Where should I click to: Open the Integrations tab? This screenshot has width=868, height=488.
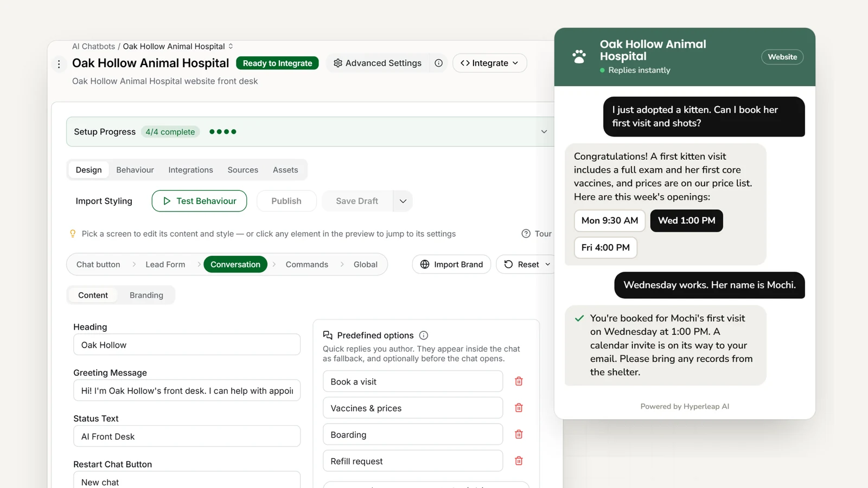[190, 170]
